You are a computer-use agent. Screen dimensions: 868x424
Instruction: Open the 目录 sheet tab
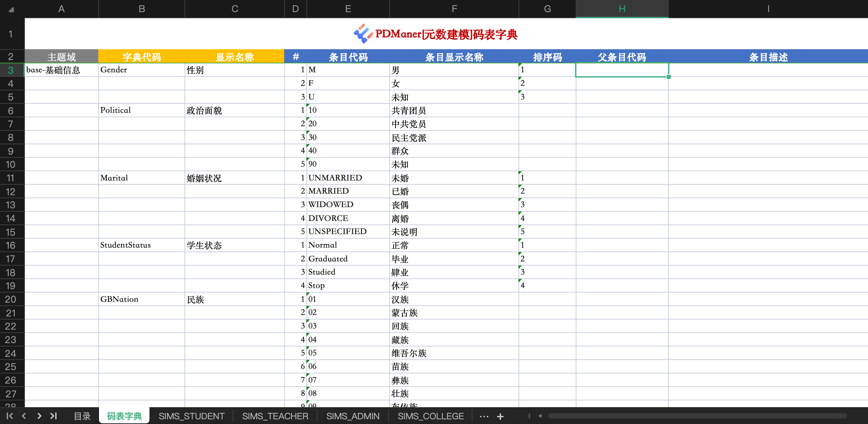click(x=82, y=416)
